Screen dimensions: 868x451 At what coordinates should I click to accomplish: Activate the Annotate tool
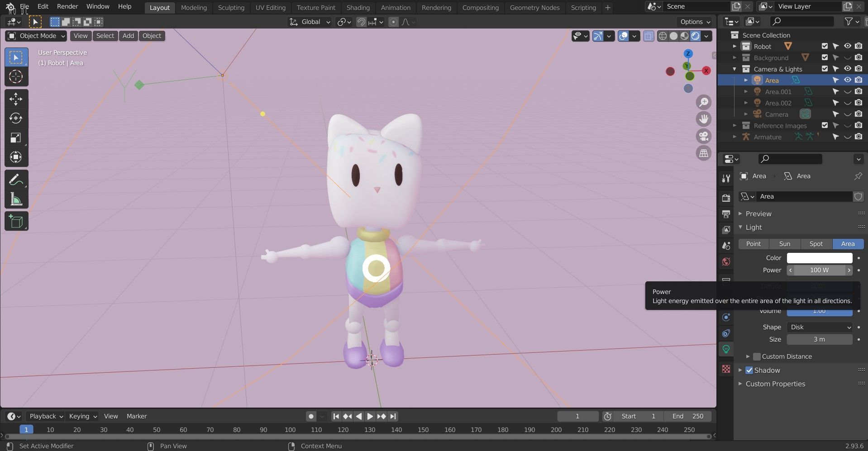pyautogui.click(x=16, y=180)
